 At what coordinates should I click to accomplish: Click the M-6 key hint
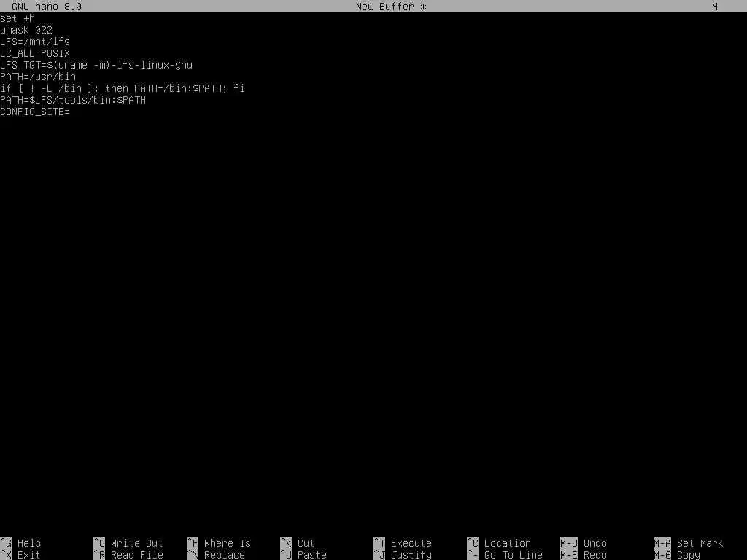click(x=662, y=555)
